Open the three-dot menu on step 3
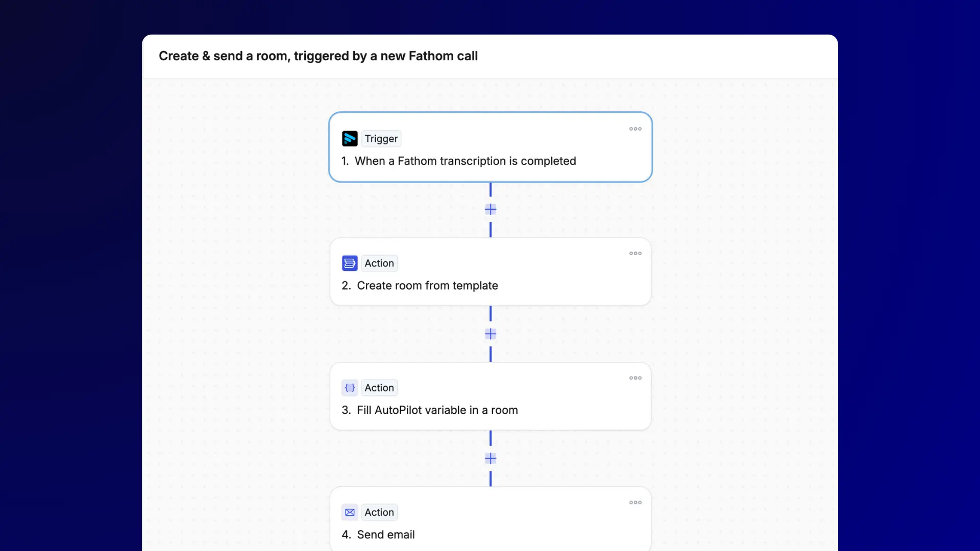The image size is (980, 551). pyautogui.click(x=635, y=378)
